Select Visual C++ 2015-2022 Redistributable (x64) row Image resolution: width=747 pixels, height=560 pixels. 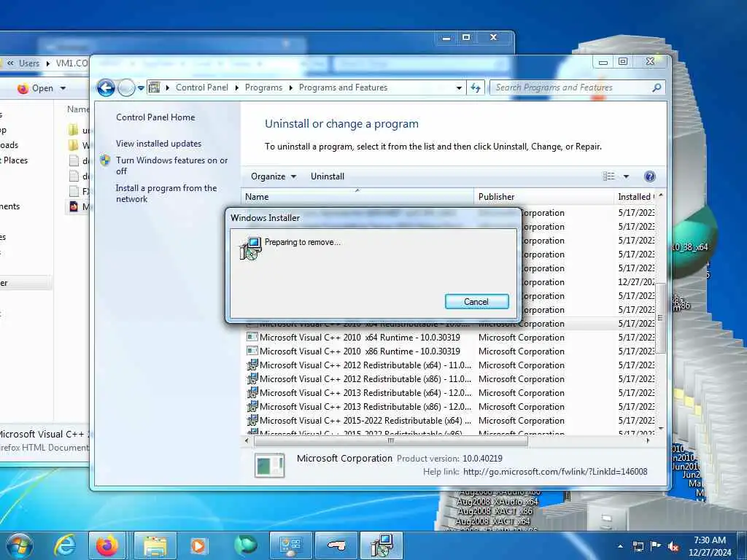click(x=450, y=421)
